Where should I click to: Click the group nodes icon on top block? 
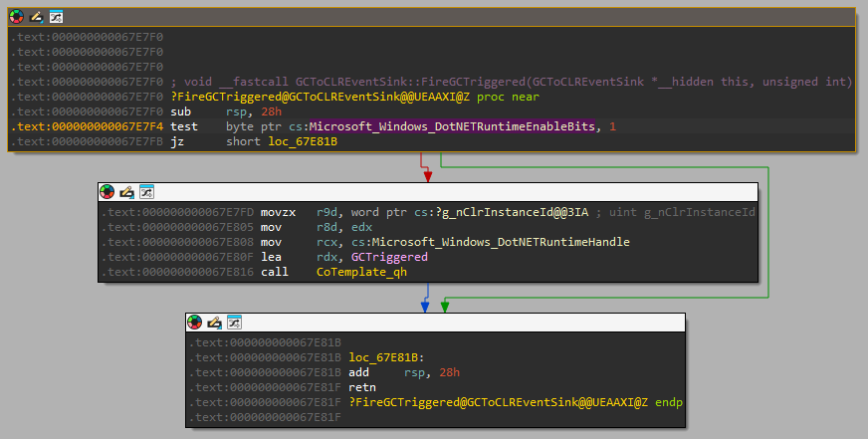(56, 17)
